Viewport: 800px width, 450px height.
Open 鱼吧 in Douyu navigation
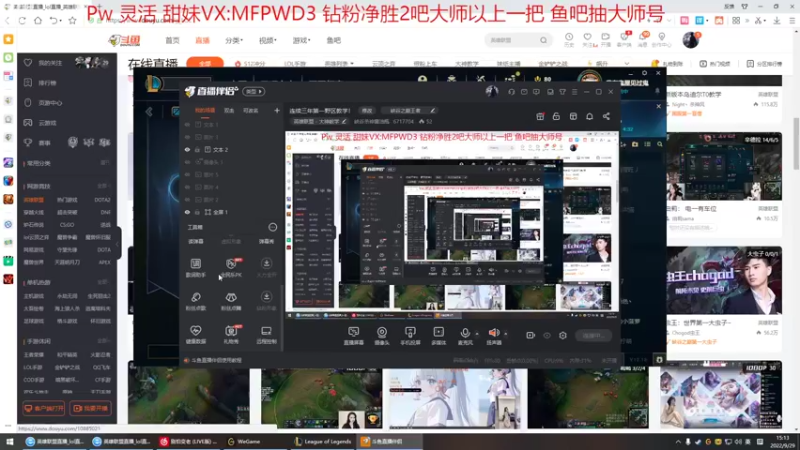334,40
